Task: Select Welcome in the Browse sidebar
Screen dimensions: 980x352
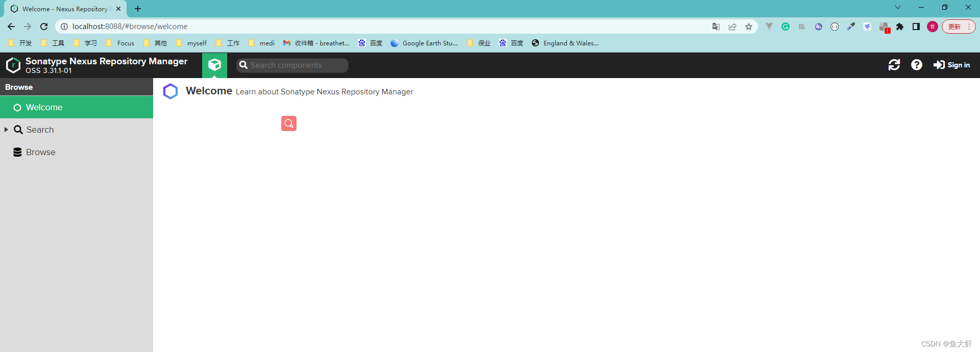Action: pos(77,107)
